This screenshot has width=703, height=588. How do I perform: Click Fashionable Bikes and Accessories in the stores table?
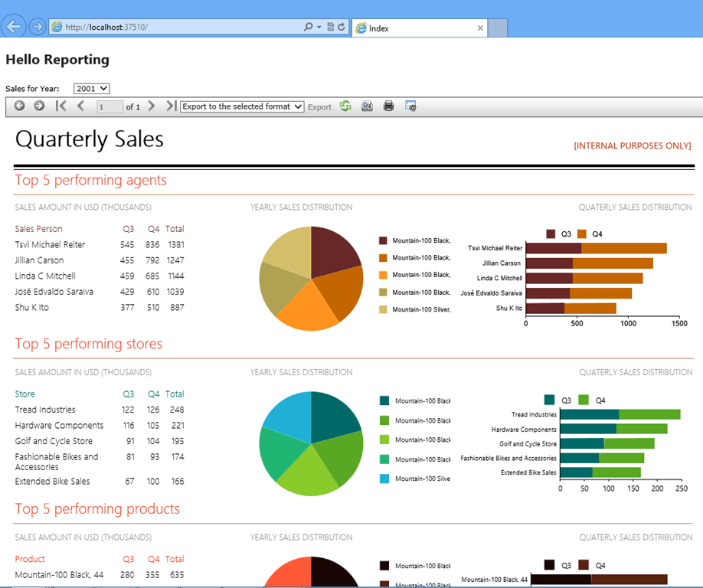[x=57, y=462]
